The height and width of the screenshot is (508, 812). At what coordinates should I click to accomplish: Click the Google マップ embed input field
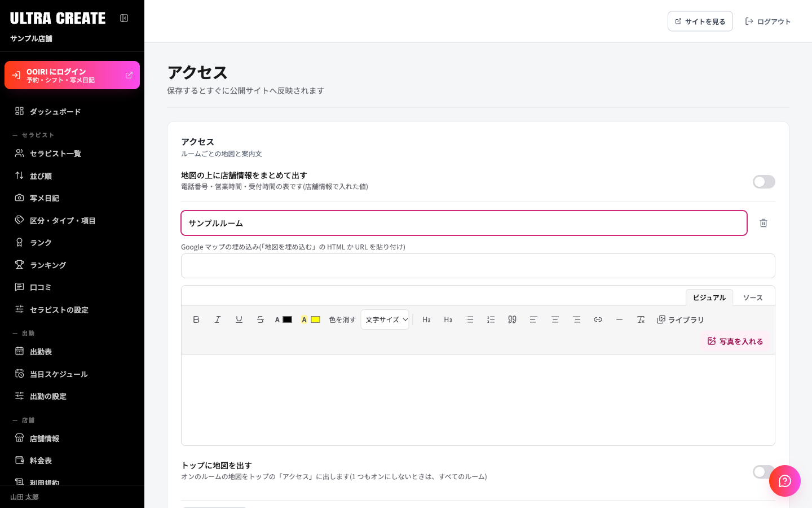click(x=478, y=266)
